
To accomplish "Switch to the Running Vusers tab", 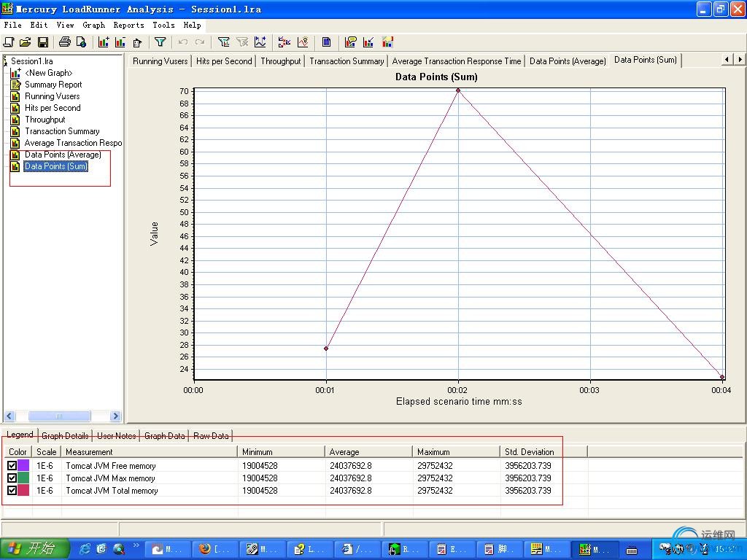I will tap(160, 61).
